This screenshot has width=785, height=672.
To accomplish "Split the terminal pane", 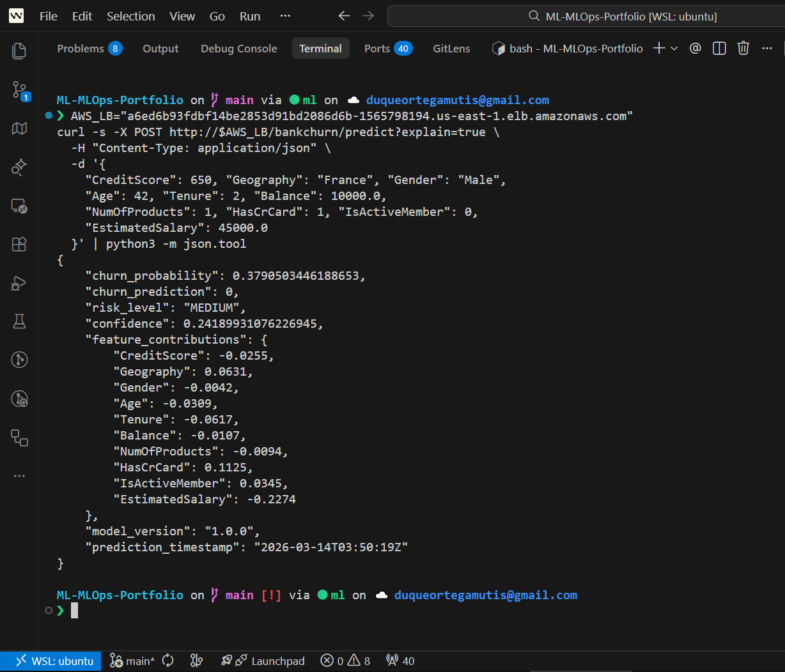I will point(719,49).
